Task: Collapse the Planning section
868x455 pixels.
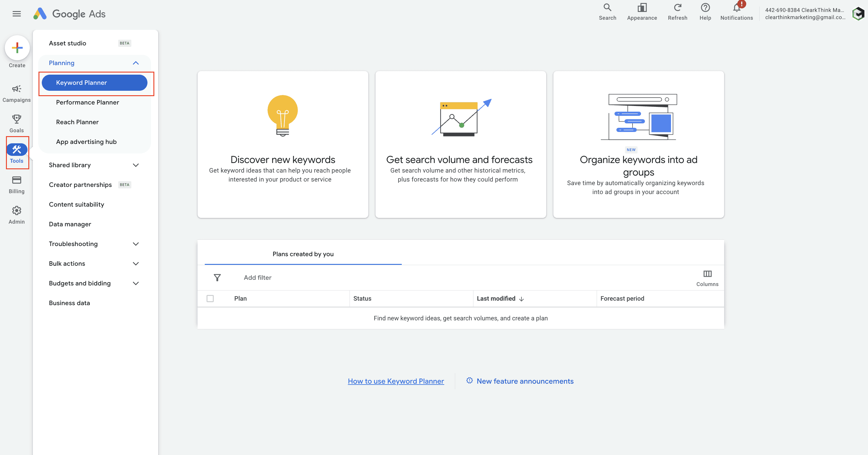Action: (136, 63)
